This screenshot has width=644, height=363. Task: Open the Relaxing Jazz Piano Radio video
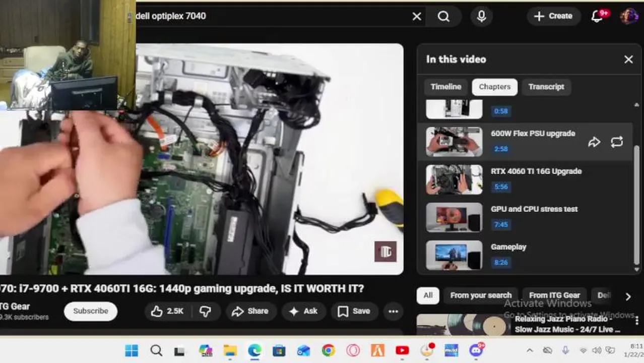click(567, 324)
